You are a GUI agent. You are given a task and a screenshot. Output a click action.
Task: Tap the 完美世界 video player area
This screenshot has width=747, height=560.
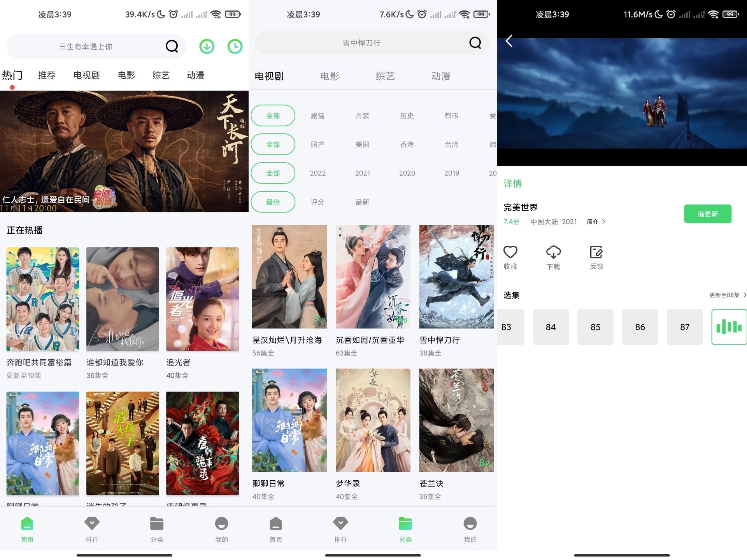pos(622,93)
